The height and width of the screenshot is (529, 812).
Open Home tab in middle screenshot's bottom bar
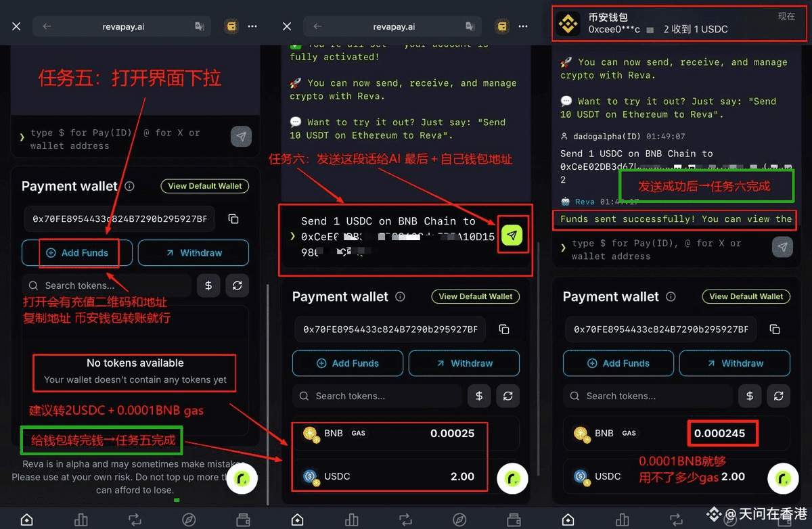[x=297, y=520]
